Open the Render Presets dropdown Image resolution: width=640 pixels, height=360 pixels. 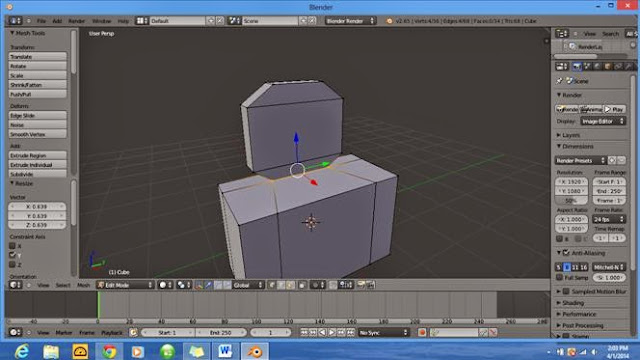pos(580,160)
